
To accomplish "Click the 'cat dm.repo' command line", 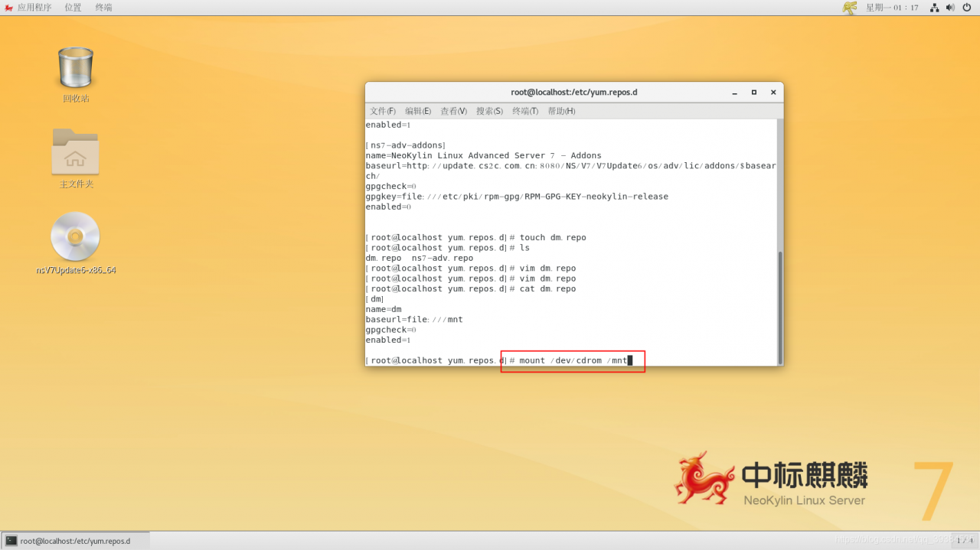I will tap(470, 289).
